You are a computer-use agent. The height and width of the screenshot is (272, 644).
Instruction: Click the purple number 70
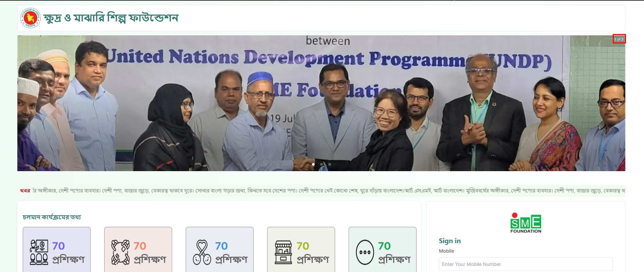point(58,246)
